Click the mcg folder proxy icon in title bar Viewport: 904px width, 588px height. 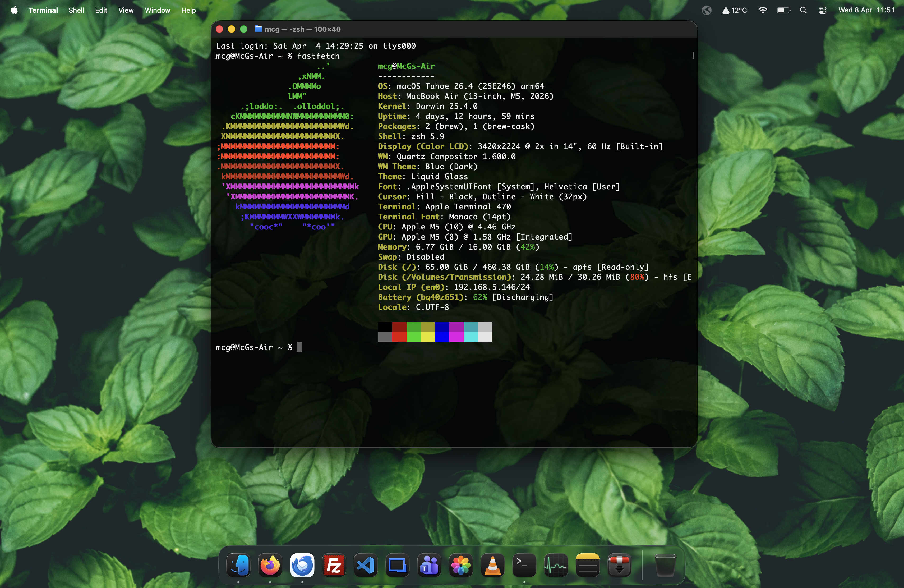point(258,29)
